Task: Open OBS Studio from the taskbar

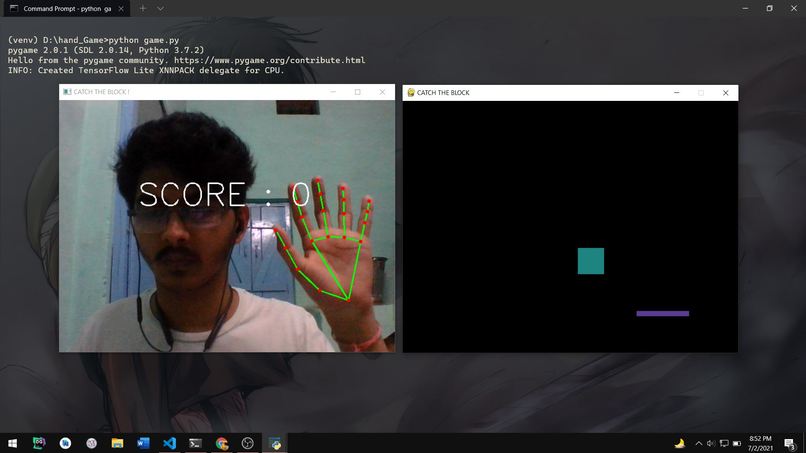Action: (248, 443)
